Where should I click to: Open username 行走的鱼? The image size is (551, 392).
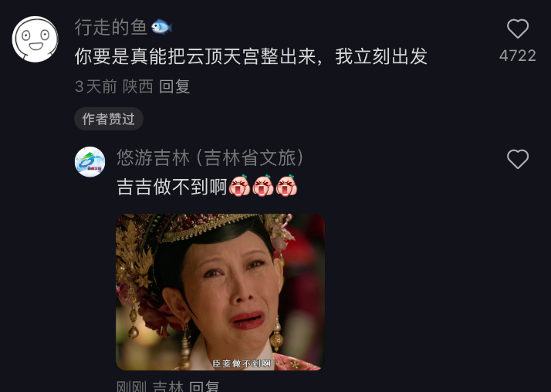pos(110,27)
